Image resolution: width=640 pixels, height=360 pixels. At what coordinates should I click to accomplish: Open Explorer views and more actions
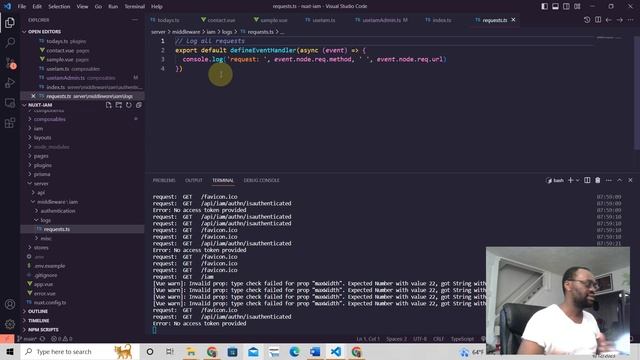(x=135, y=20)
